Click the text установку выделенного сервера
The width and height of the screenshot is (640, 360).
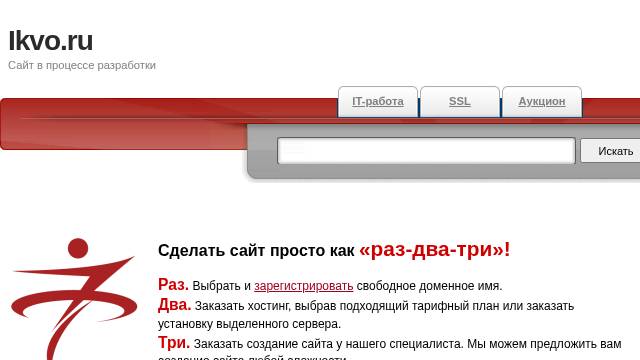tap(249, 324)
